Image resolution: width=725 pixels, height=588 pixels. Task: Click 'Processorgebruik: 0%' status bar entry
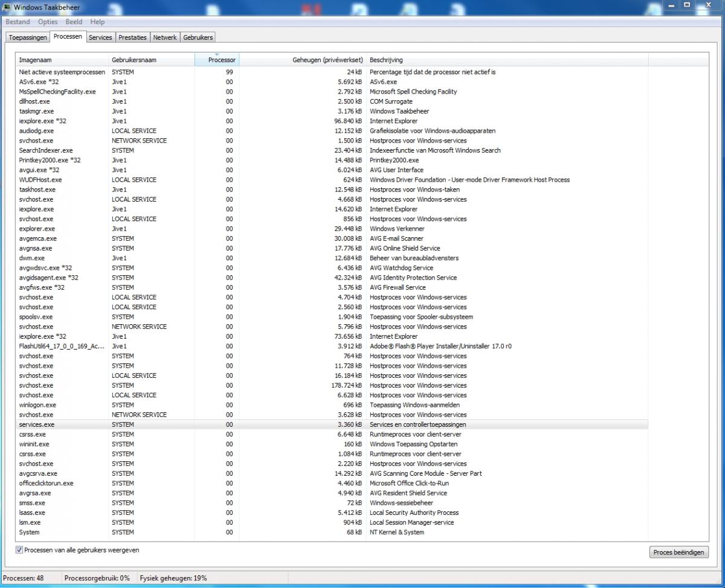(97, 578)
